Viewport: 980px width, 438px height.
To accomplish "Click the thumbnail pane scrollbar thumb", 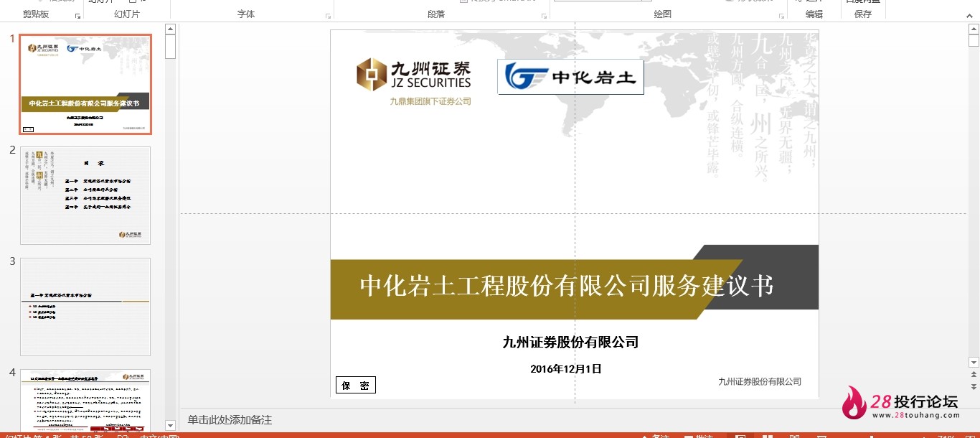I will click(170, 47).
